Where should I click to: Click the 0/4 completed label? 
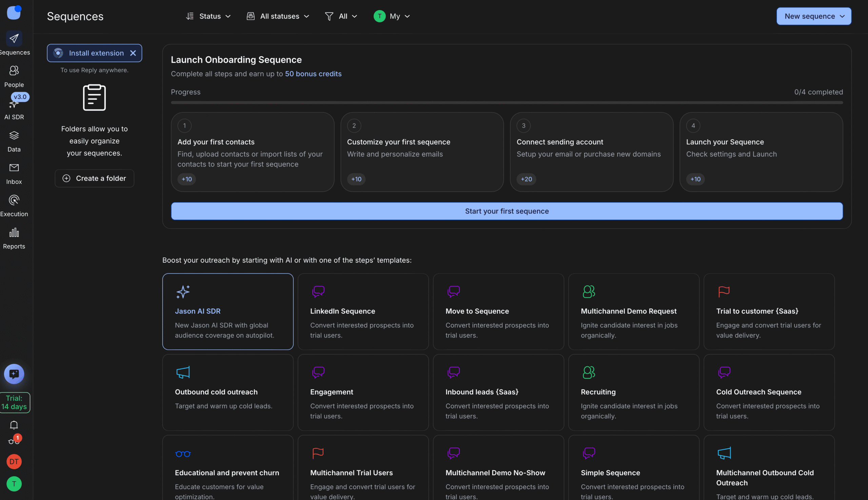(818, 92)
